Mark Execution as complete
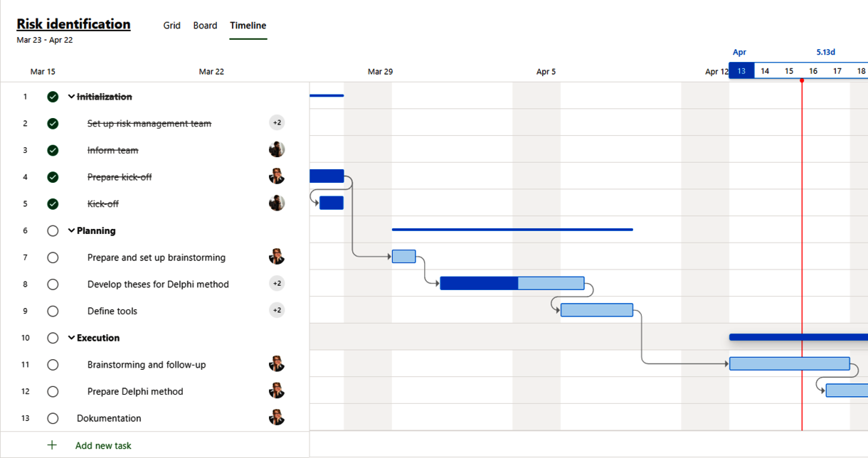868x458 pixels. click(53, 338)
